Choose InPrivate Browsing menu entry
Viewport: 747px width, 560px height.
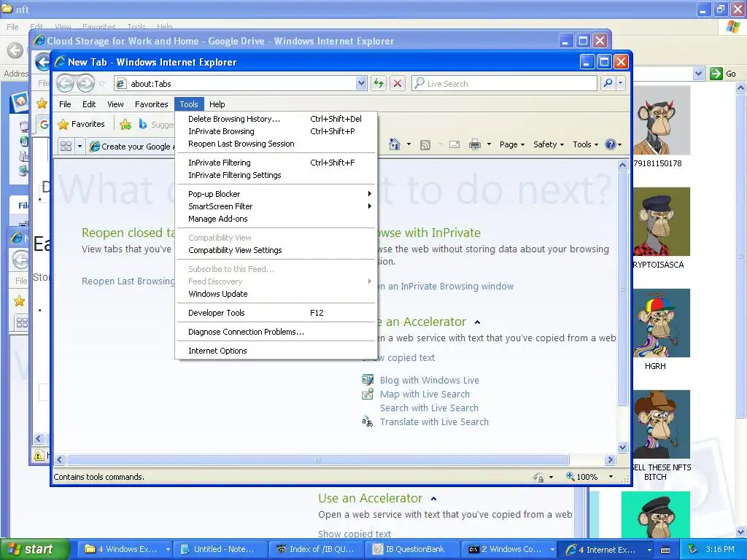[276, 131]
